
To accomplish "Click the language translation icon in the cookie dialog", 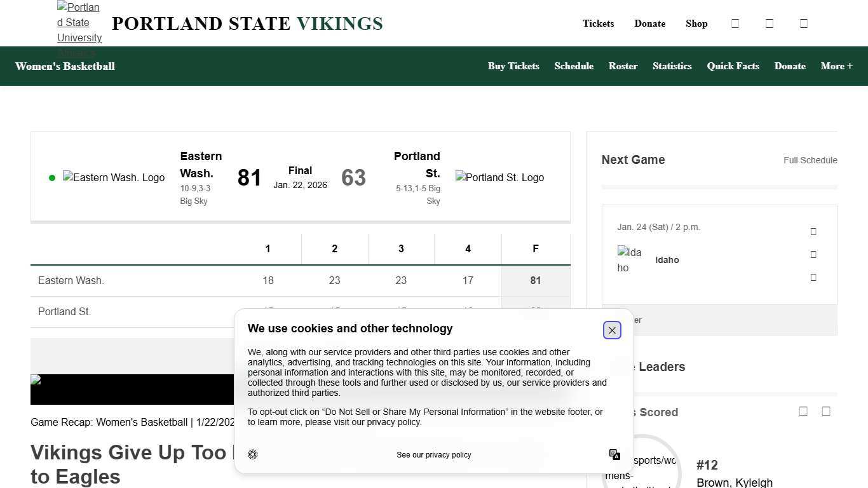I will point(614,454).
